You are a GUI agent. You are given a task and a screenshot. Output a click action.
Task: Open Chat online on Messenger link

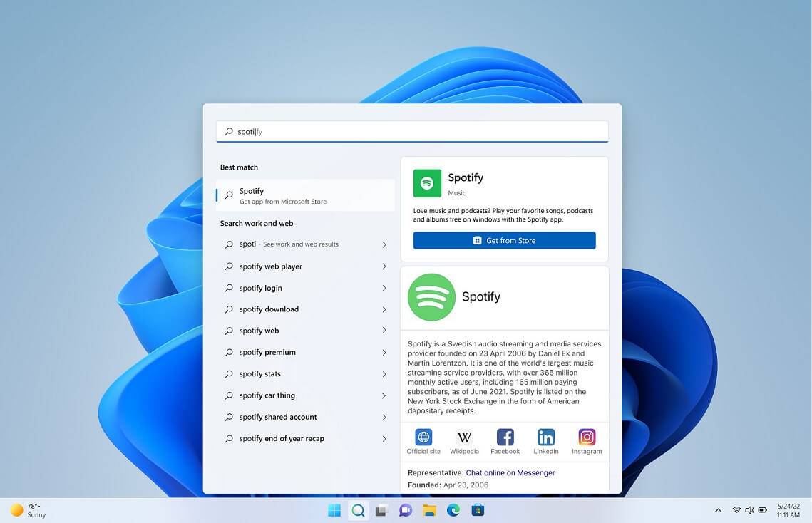pyautogui.click(x=510, y=472)
